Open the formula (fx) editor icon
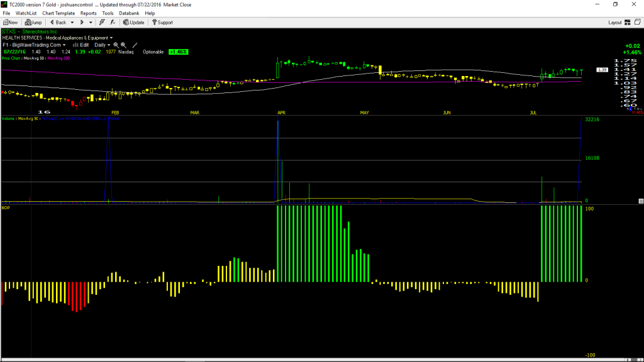 tap(113, 23)
